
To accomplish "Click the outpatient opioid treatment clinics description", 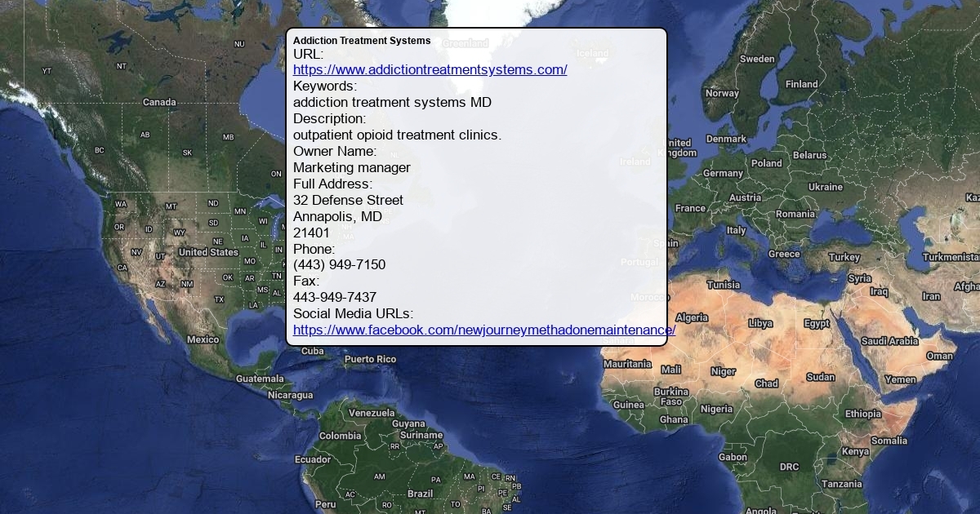I will click(x=397, y=135).
